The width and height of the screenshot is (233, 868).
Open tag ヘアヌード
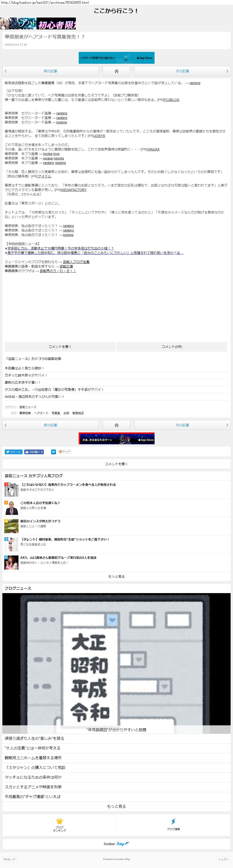tap(41, 413)
